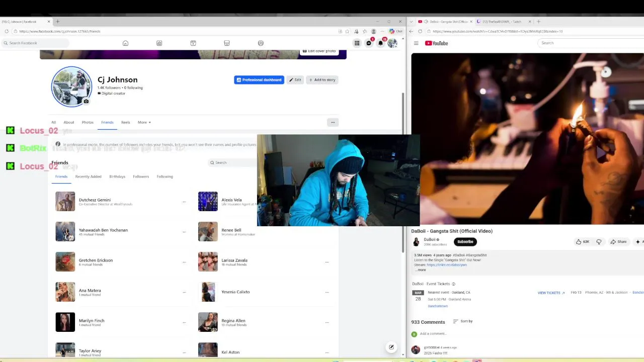The height and width of the screenshot is (362, 644).
Task: Click in the YouTube Search field
Action: click(x=590, y=43)
